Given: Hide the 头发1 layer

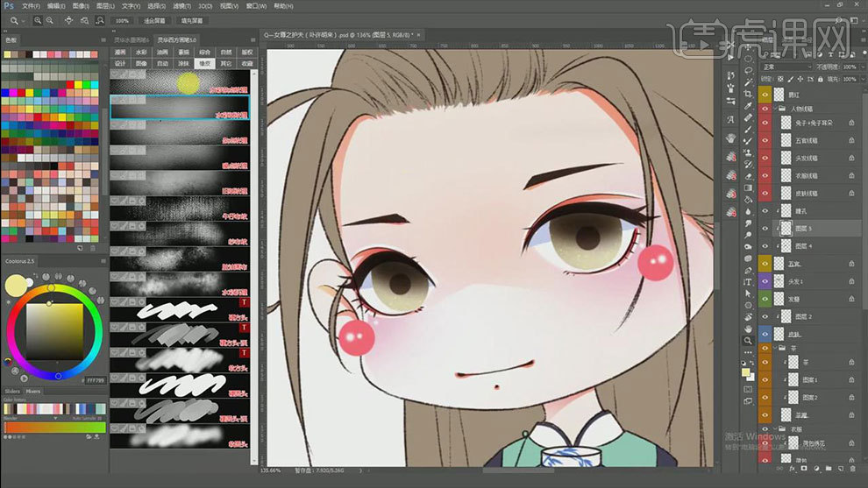Looking at the screenshot, I should click(x=765, y=281).
